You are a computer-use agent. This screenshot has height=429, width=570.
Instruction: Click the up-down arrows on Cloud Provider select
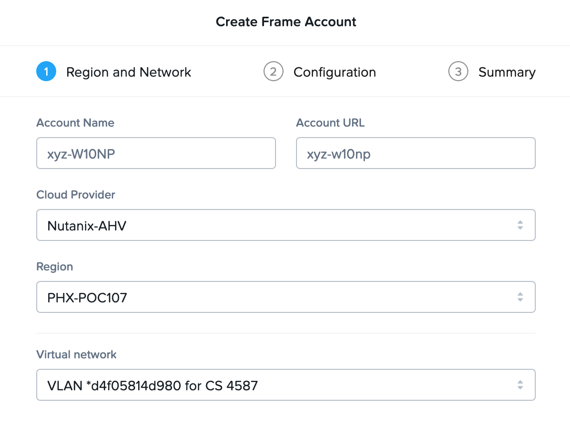pos(520,225)
